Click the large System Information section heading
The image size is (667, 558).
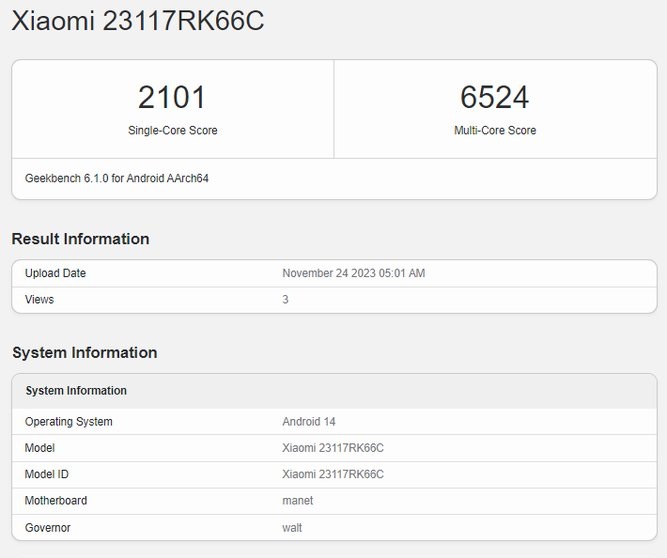click(85, 353)
